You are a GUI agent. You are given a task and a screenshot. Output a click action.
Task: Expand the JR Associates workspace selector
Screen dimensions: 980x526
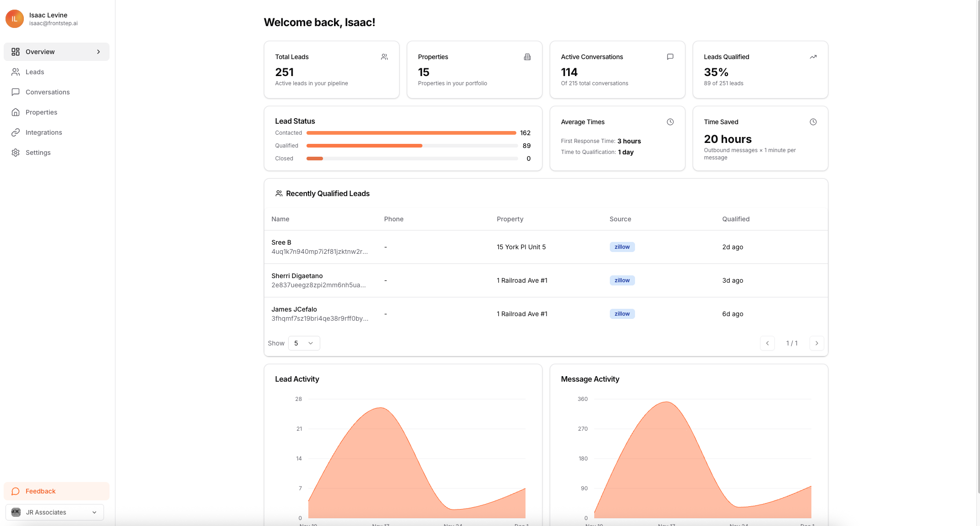[x=94, y=512]
